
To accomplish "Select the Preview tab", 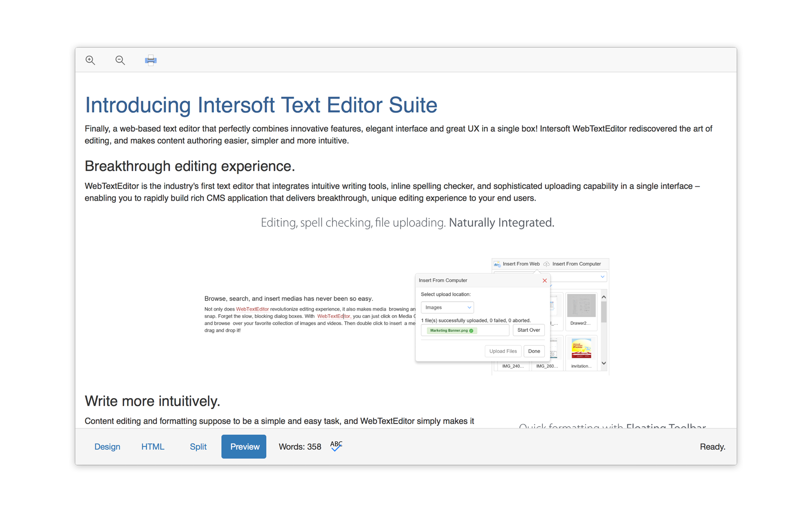I will (x=244, y=447).
